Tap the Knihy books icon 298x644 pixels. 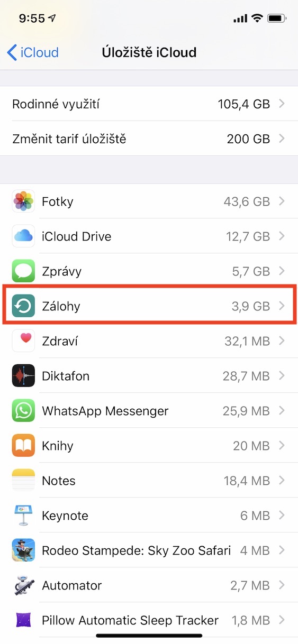(x=23, y=446)
